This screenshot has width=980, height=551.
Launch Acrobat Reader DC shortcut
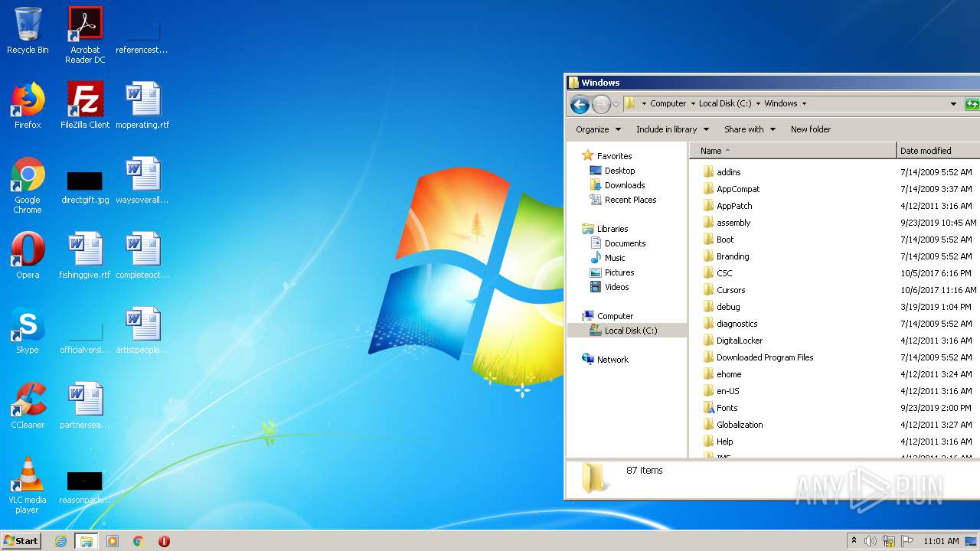(x=85, y=35)
